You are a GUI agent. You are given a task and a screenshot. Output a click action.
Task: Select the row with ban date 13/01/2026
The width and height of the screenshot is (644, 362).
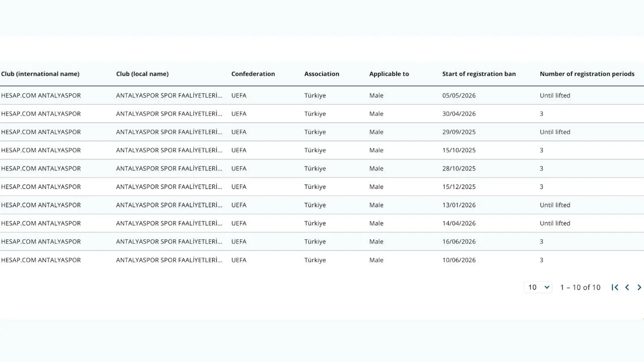coord(322,205)
